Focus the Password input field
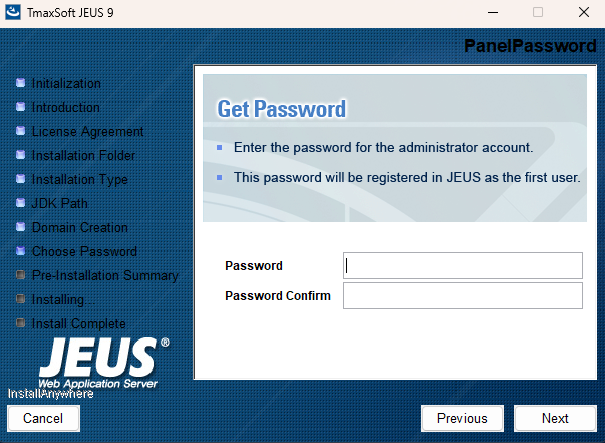 pyautogui.click(x=462, y=265)
